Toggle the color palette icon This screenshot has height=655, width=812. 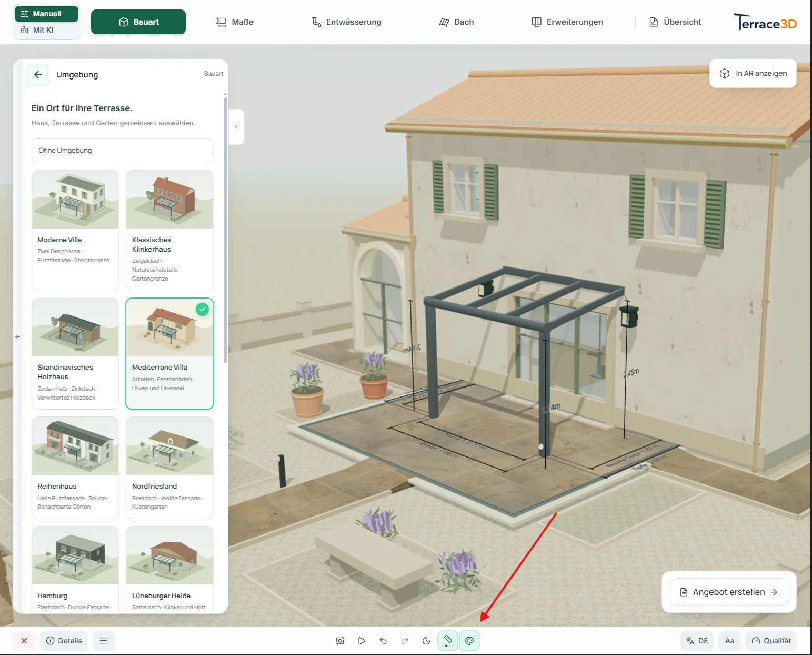(x=469, y=641)
